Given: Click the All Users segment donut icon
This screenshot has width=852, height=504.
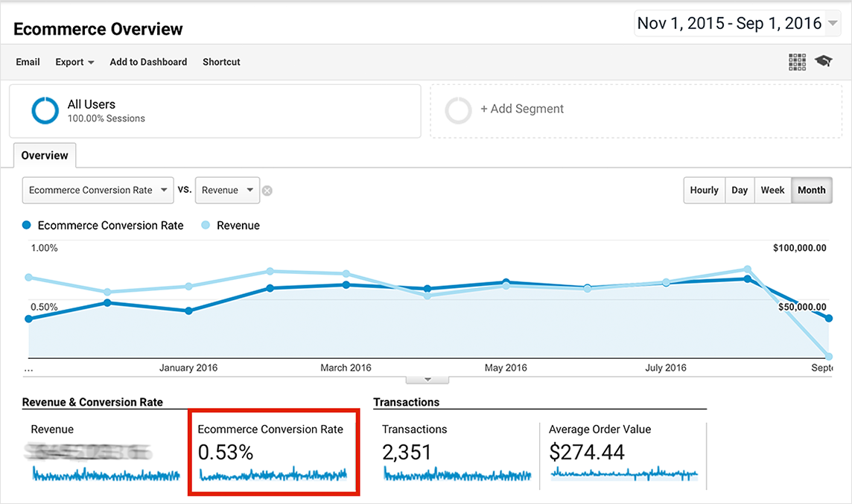Looking at the screenshot, I should click(45, 110).
